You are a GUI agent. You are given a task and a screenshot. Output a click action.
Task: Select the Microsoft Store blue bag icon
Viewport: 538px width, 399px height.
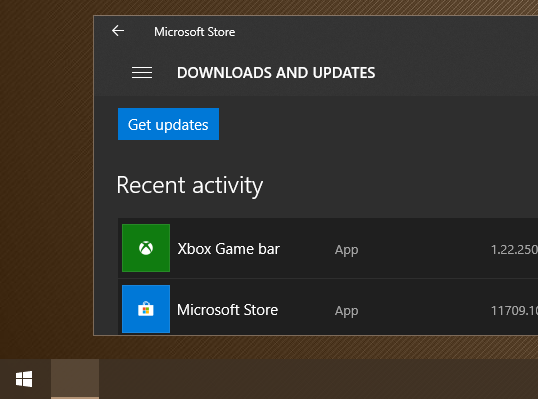click(x=146, y=309)
